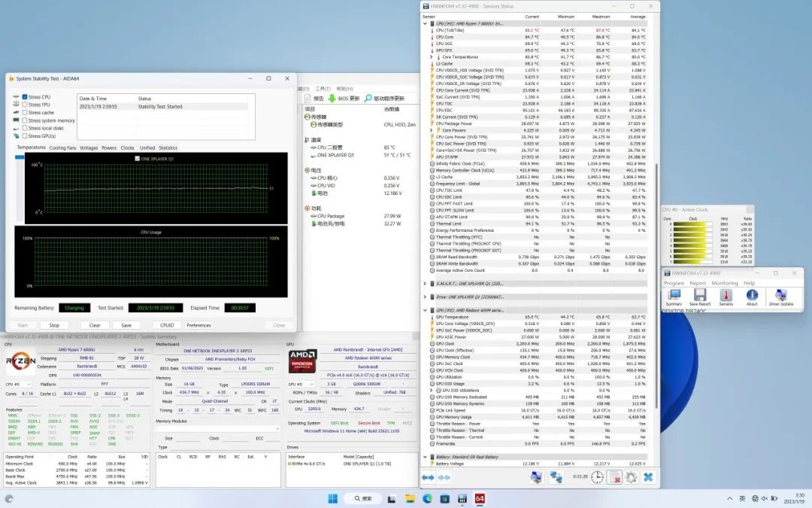Image resolution: width=812 pixels, height=508 pixels.
Task: Open the Program menu in HWiNFO
Action: click(x=674, y=283)
